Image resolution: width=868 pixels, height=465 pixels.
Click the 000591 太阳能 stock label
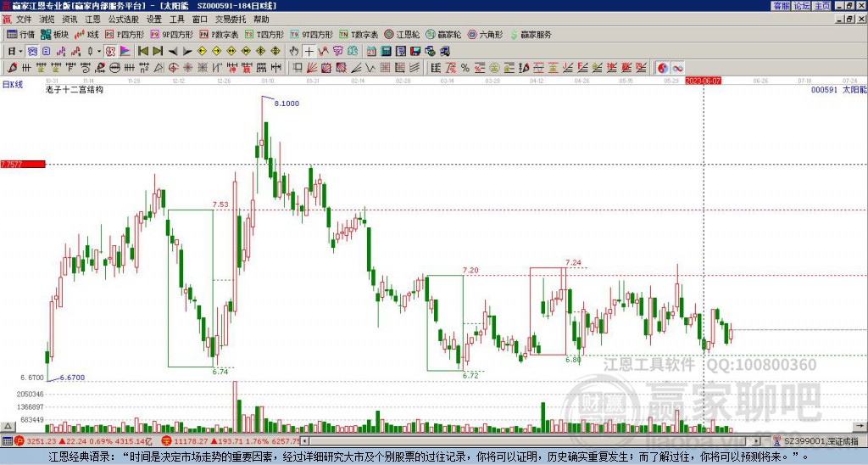coord(838,89)
